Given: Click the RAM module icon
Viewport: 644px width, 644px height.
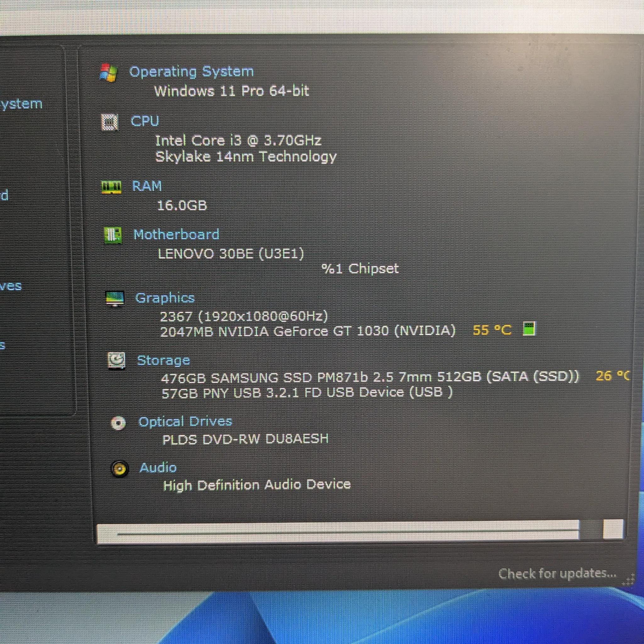Looking at the screenshot, I should tap(111, 187).
